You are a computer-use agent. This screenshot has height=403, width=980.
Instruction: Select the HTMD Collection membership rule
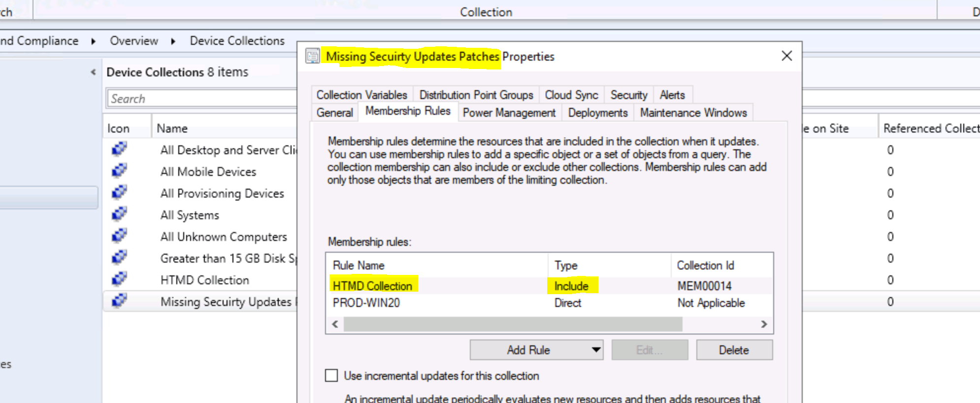point(549,286)
